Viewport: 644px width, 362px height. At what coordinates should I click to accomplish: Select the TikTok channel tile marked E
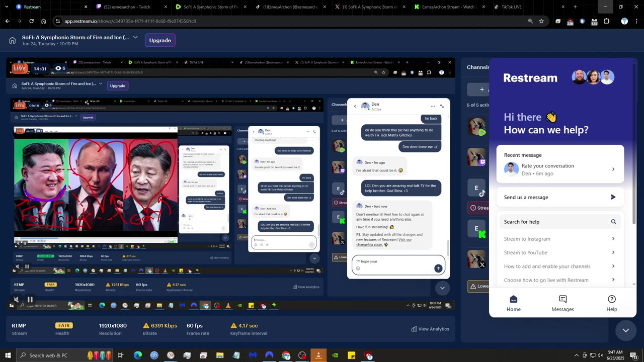476,188
